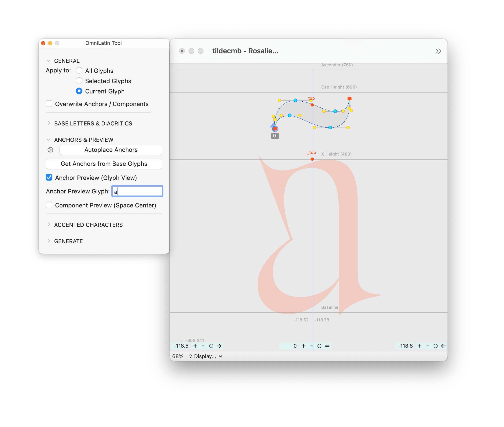Click the right arrow icon in left sidebearing controls
The width and height of the screenshot is (504, 427).
[x=219, y=346]
